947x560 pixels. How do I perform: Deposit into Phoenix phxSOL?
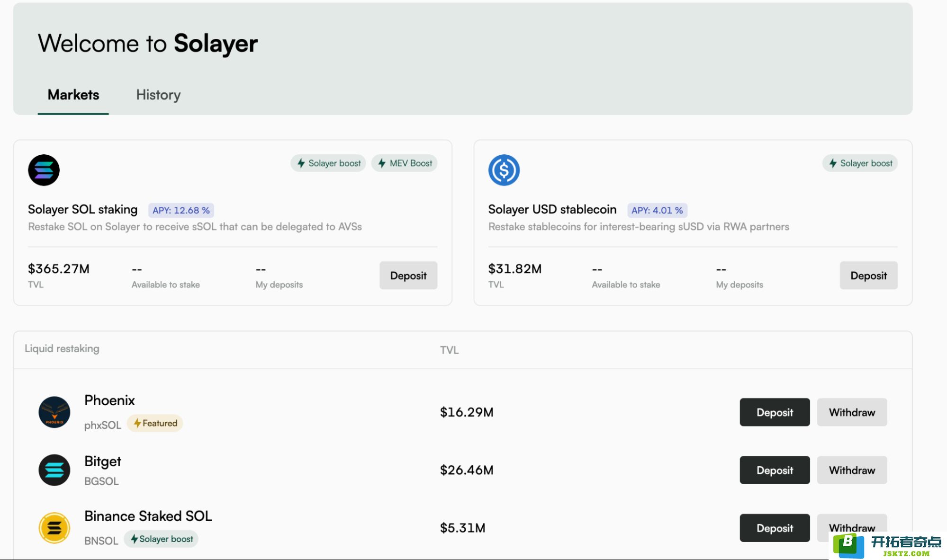775,412
